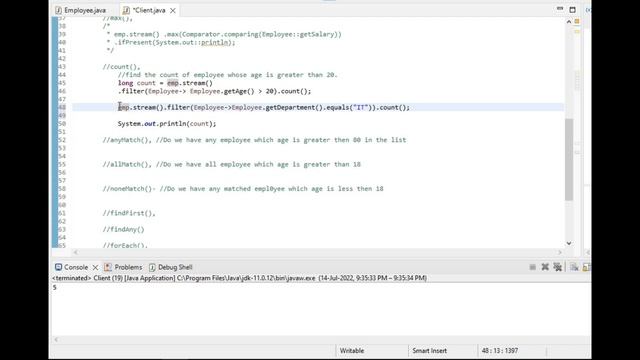Click the "IT" string literal on line 48

pos(360,107)
